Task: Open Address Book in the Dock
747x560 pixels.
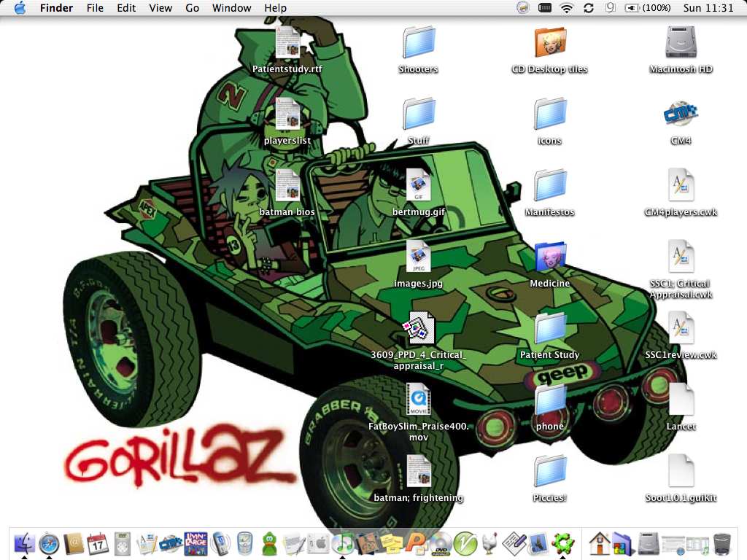Action: (x=74, y=543)
